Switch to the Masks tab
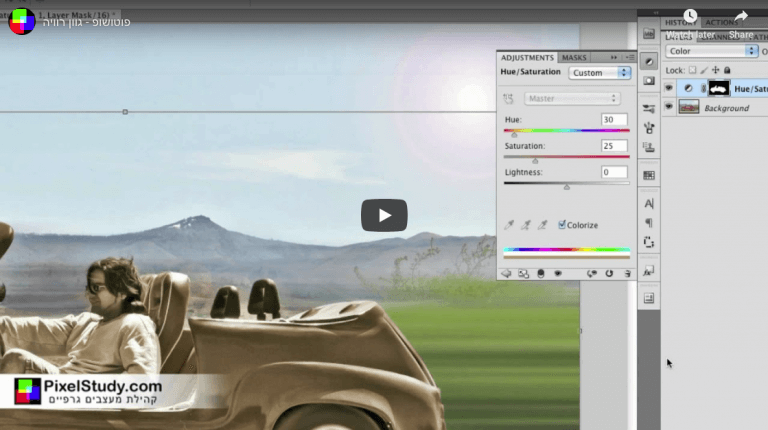768x430 pixels. tap(574, 58)
